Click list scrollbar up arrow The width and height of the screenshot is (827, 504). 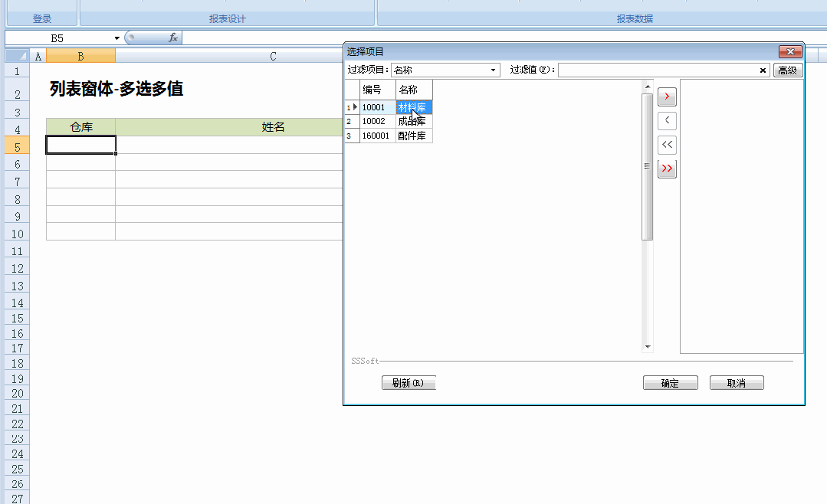pyautogui.click(x=648, y=86)
